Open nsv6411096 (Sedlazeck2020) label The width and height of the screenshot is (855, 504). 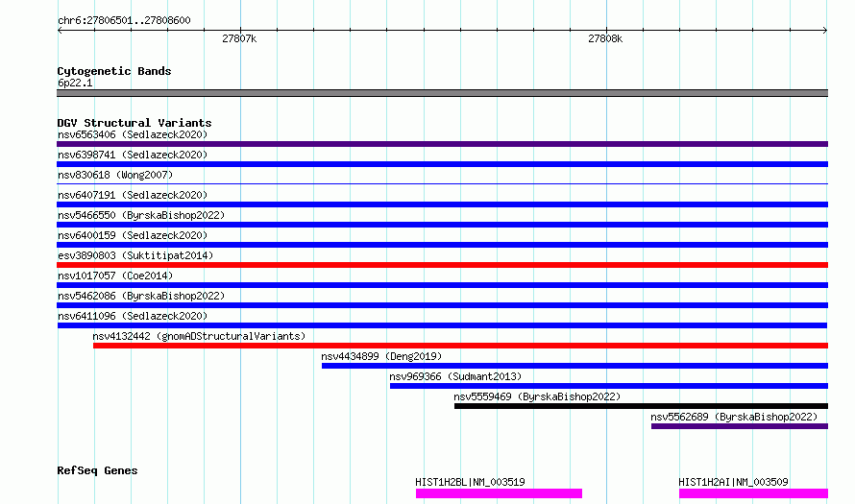133,316
